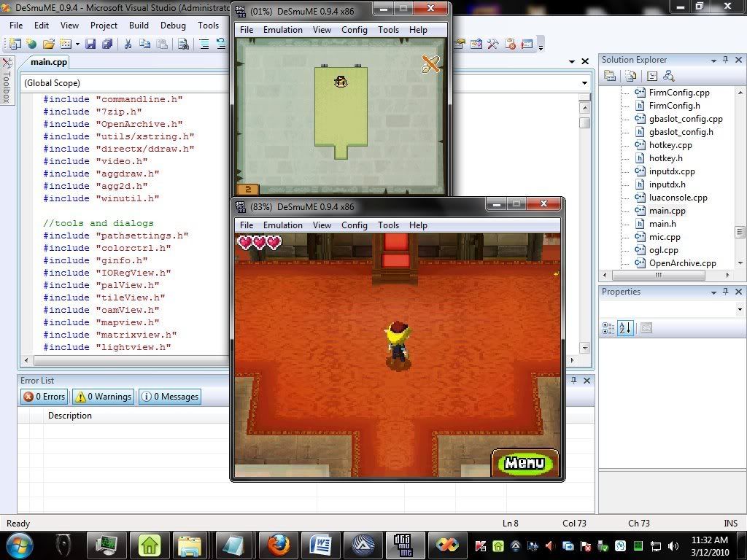Open Tools menu in the 01% DeSmuME window

tap(388, 29)
